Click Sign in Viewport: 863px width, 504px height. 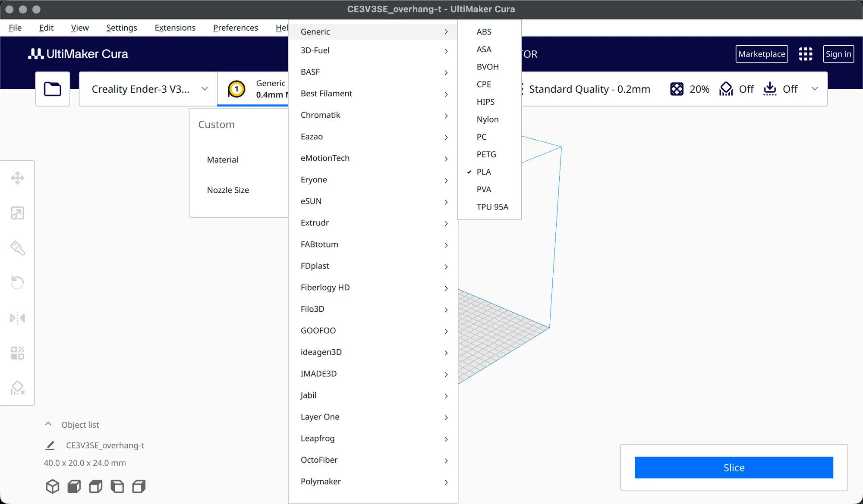[x=838, y=54]
